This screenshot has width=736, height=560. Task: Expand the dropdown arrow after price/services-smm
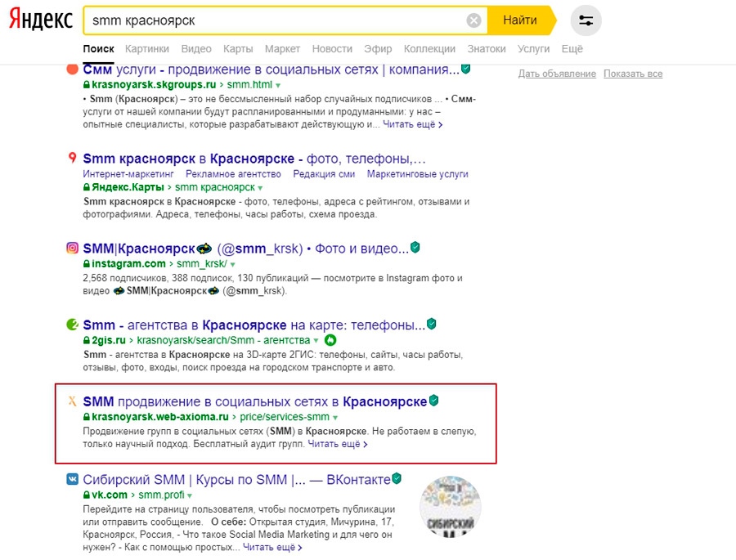334,418
